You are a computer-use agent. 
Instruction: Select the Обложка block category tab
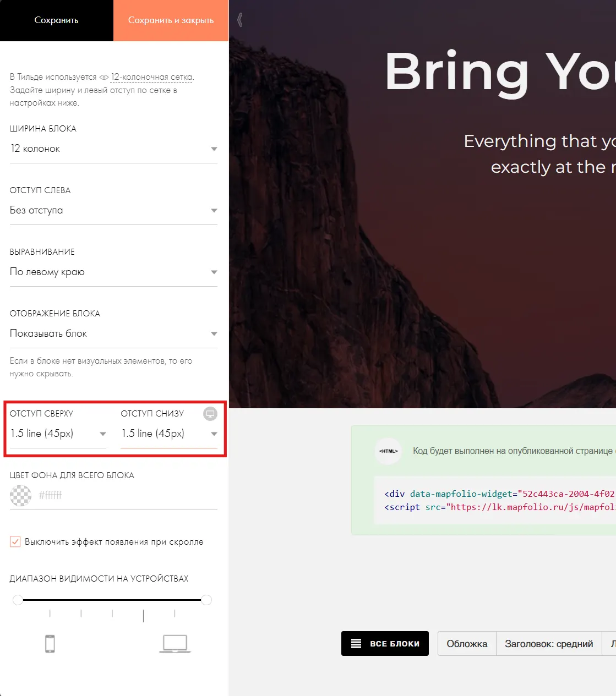[467, 644]
